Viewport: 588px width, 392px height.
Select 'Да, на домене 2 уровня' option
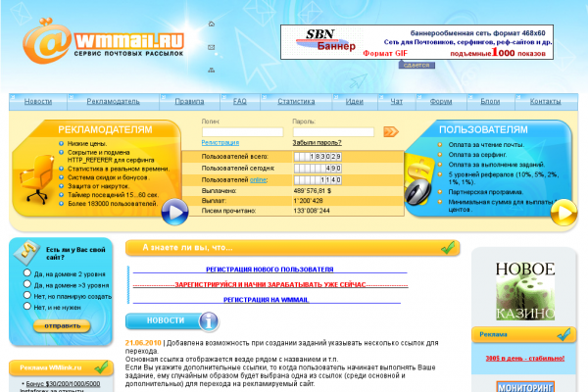tap(25, 274)
